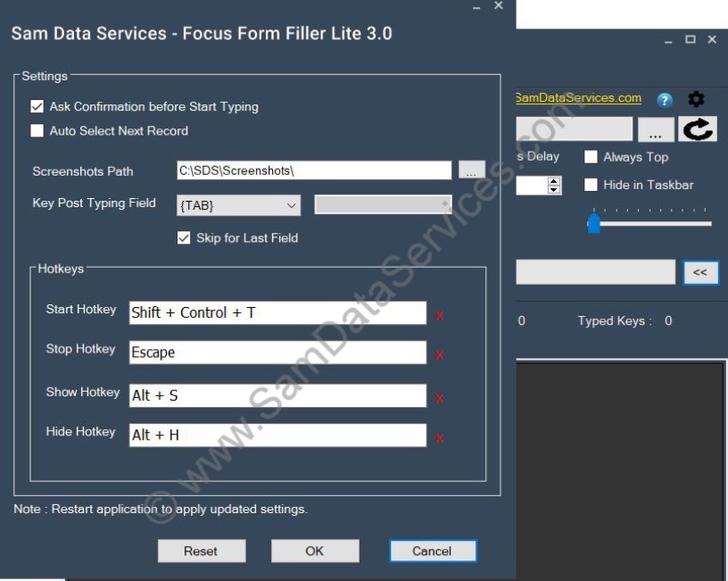Minimize the main application window
The width and height of the screenshot is (728, 581).
(x=668, y=41)
